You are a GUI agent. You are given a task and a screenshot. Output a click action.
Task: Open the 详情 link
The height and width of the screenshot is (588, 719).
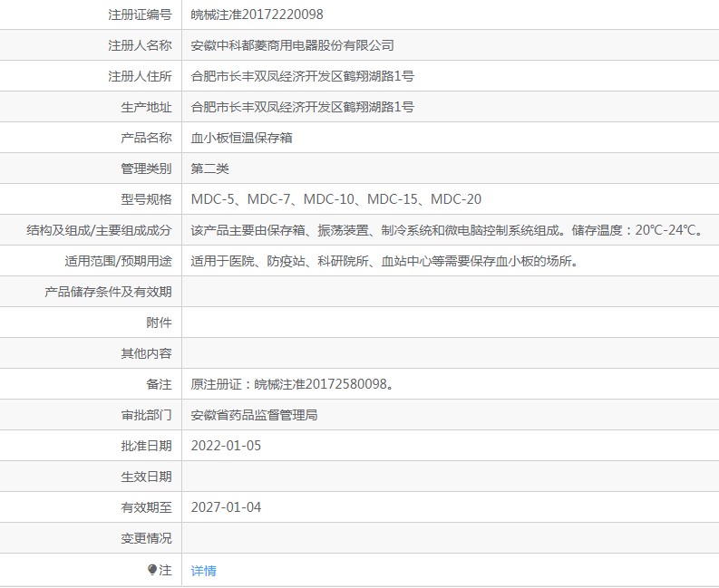click(x=204, y=571)
